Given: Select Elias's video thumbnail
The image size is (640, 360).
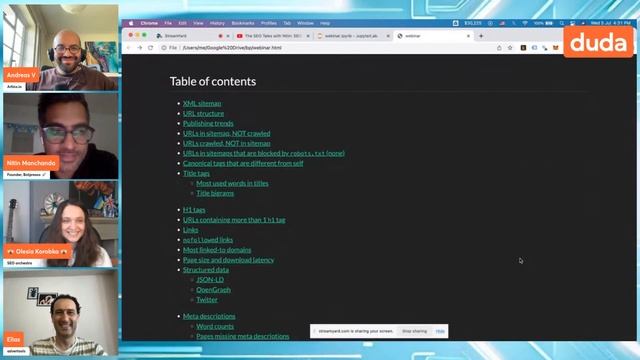Looking at the screenshot, I should click(61, 312).
